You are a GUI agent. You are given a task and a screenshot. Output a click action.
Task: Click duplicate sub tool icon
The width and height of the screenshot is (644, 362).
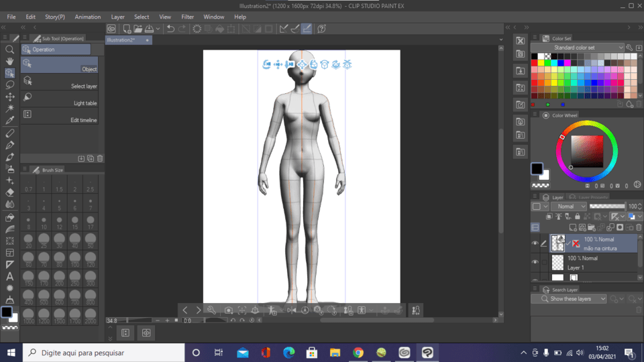pos(91,158)
